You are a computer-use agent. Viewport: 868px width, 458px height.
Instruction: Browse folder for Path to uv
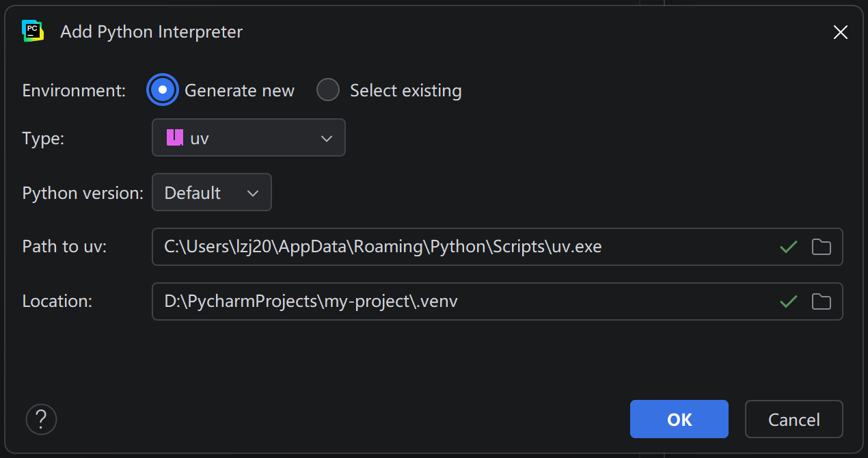point(822,247)
